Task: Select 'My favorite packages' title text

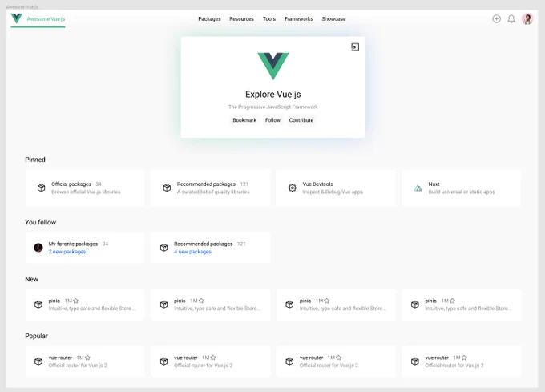Action: pyautogui.click(x=73, y=244)
